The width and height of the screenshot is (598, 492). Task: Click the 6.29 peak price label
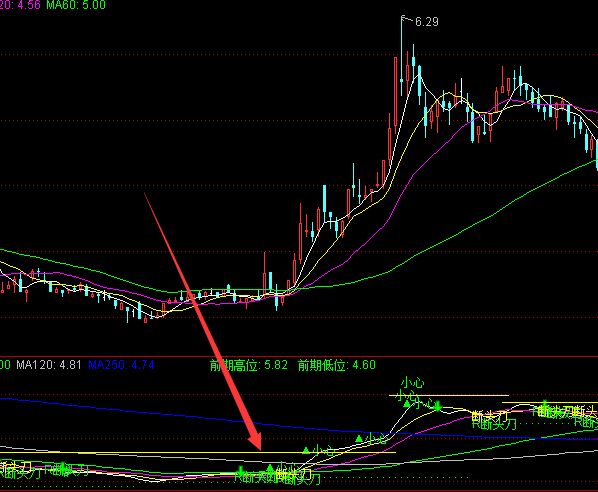(x=426, y=22)
